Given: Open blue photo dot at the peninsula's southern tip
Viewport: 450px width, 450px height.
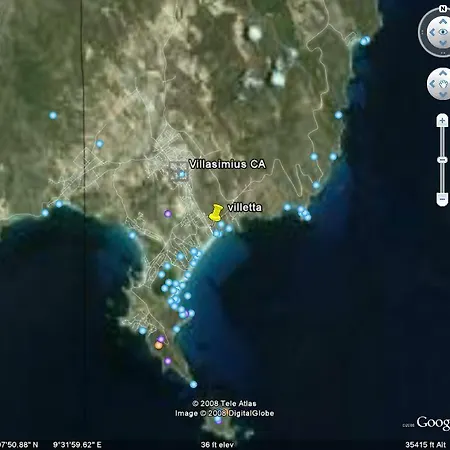Looking at the screenshot, I should click(x=193, y=384).
